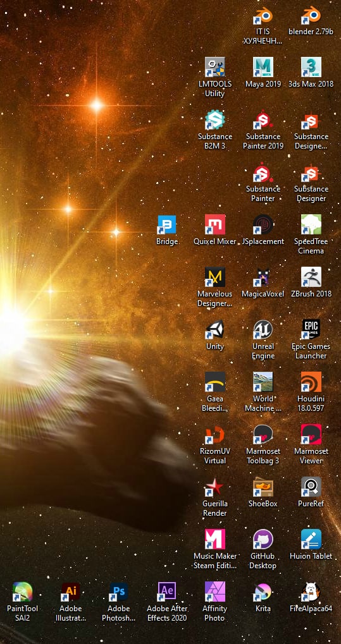The height and width of the screenshot is (644, 341).
Task: Select the JSplacement shortcut
Action: (263, 224)
